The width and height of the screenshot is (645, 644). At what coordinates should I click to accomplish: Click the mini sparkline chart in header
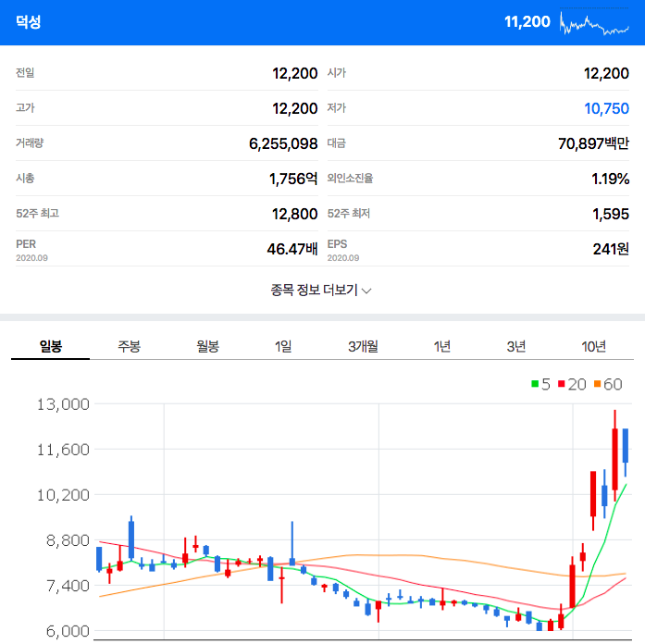click(x=594, y=23)
